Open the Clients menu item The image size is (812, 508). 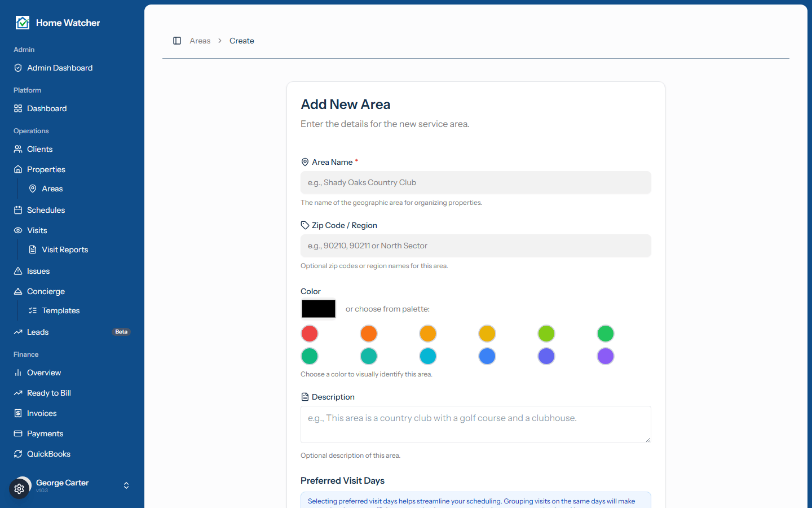(72, 149)
